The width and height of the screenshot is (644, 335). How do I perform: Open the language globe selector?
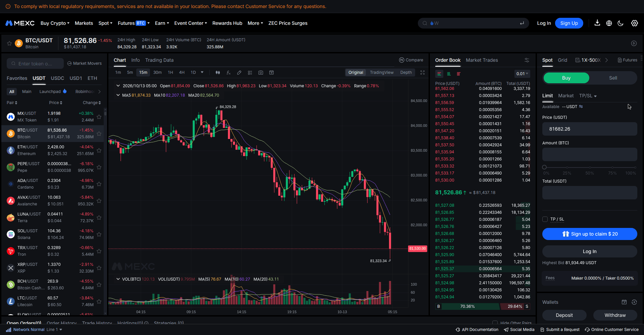pos(609,23)
